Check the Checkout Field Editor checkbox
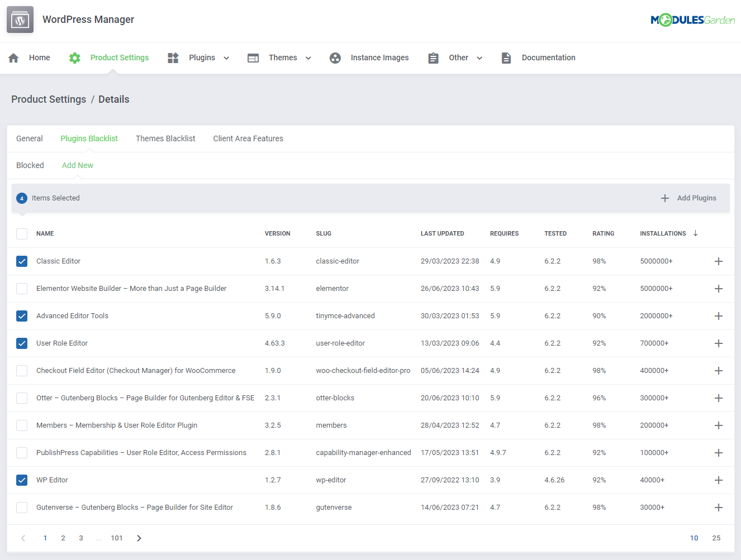Image resolution: width=741 pixels, height=560 pixels. 22,371
